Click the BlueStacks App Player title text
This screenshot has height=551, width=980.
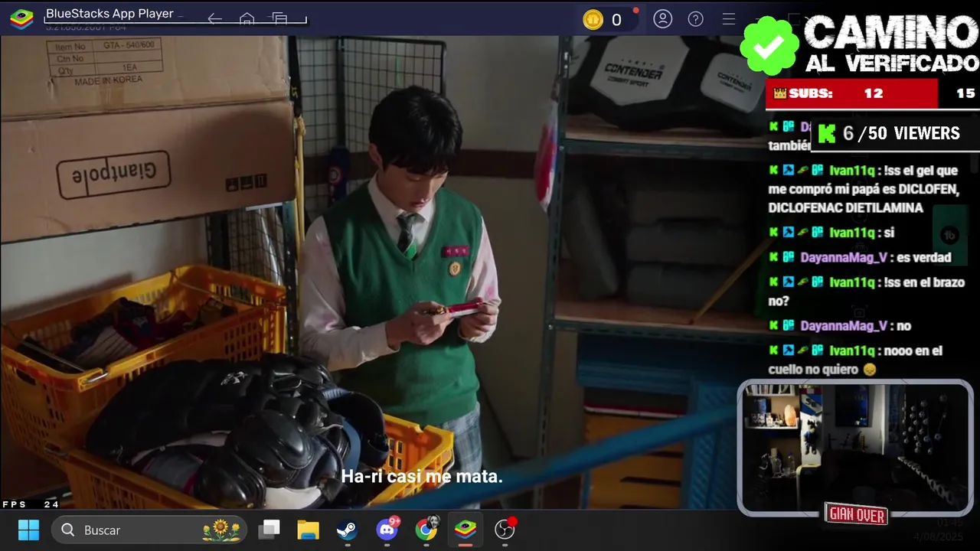[109, 14]
